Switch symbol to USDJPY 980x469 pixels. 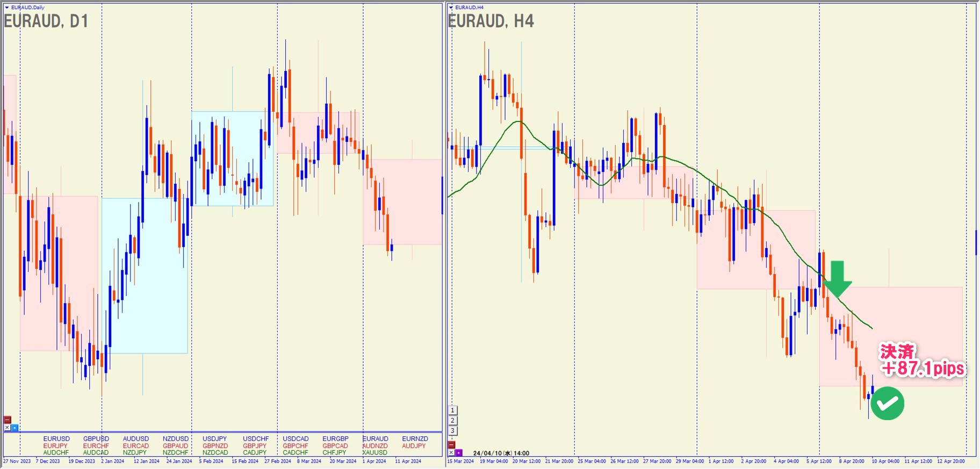point(214,439)
